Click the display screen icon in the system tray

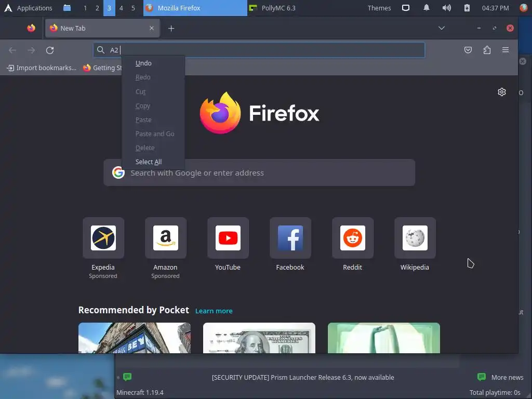(x=406, y=8)
